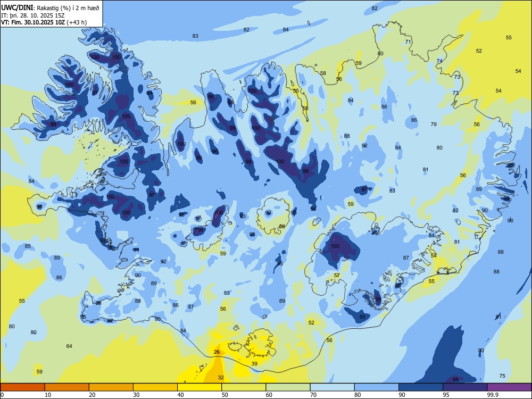
Task: Click the humidity value 79 on the map
Action: (x=434, y=124)
